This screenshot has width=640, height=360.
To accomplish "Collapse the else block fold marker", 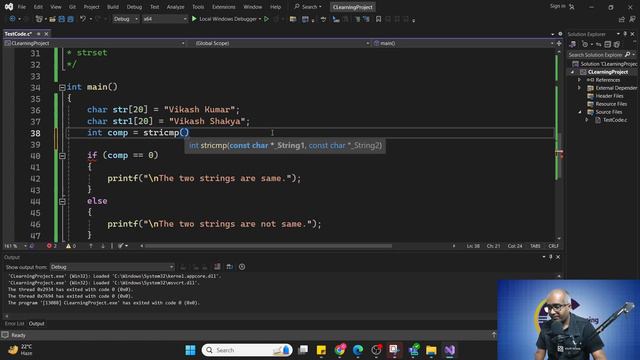I will click(62, 201).
